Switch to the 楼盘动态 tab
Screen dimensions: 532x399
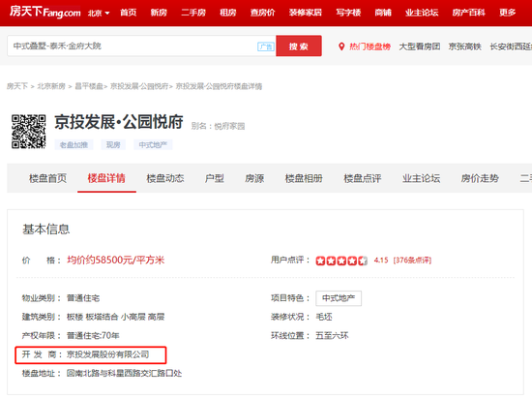[165, 178]
